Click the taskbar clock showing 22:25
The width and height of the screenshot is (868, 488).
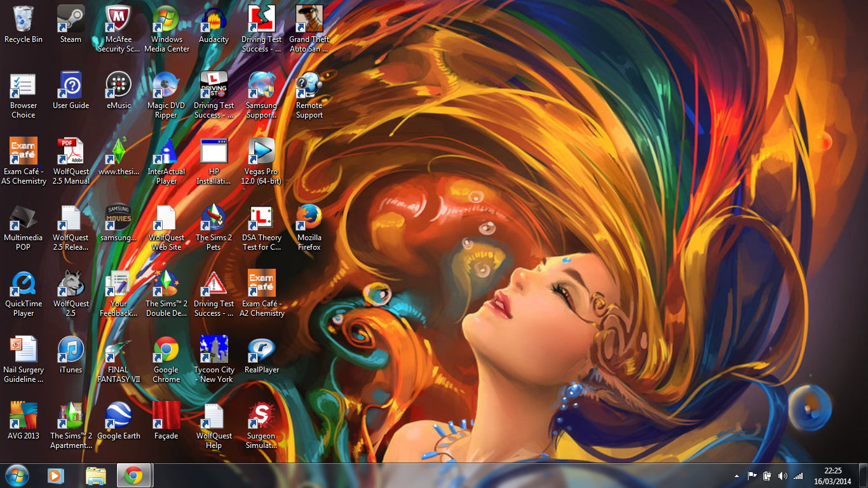832,476
